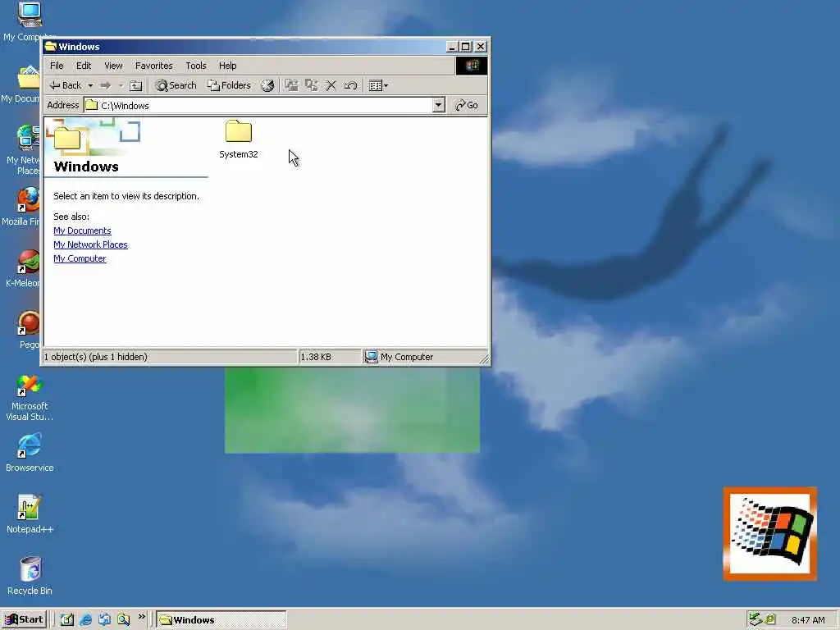Click Show Desktop quick launch icon

(67, 620)
